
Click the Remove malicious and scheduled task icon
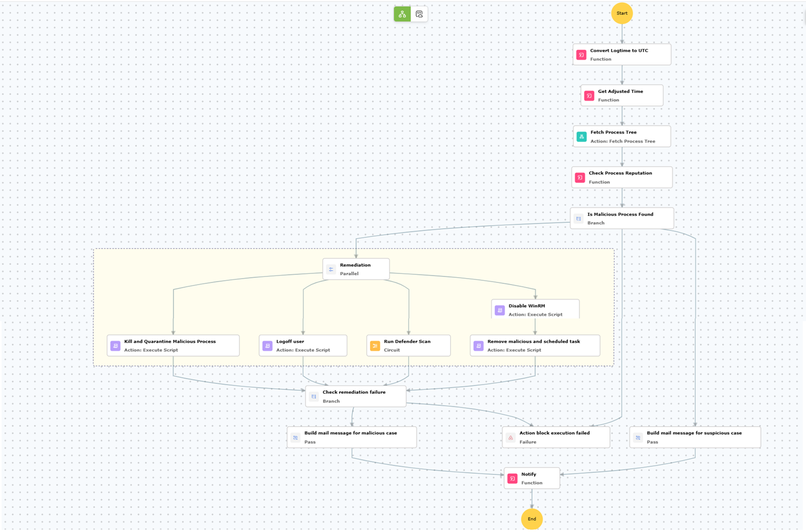479,346
